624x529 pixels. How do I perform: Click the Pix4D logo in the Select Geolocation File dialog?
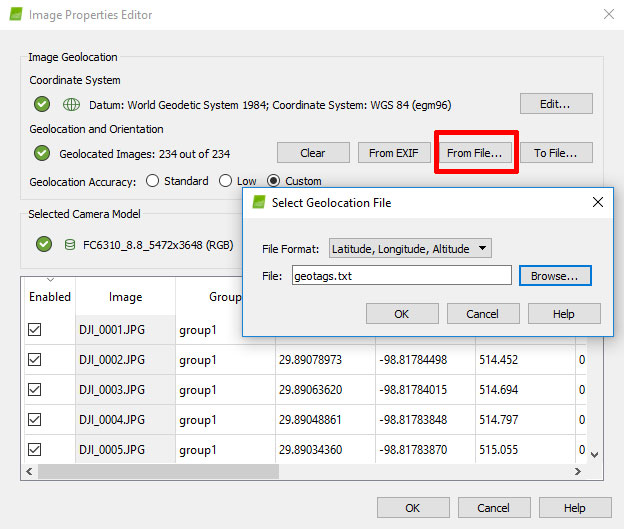coord(258,203)
